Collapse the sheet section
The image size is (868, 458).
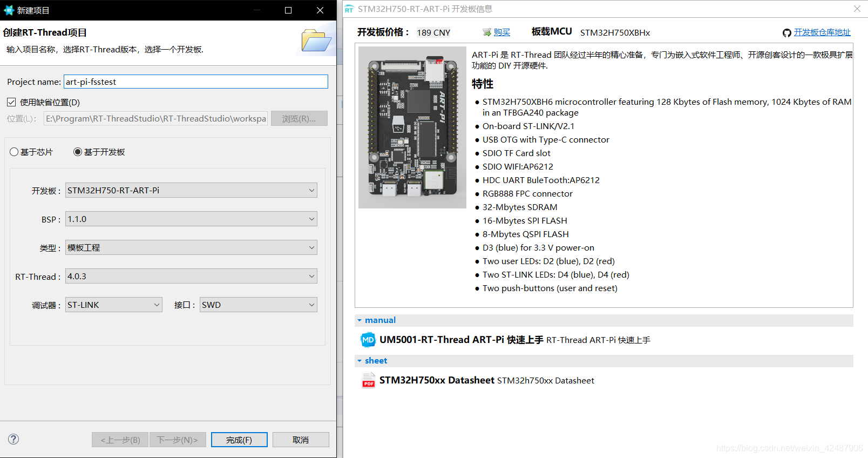tap(360, 361)
